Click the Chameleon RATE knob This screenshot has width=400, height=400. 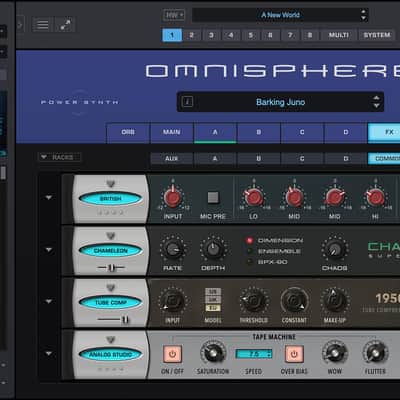(x=173, y=249)
